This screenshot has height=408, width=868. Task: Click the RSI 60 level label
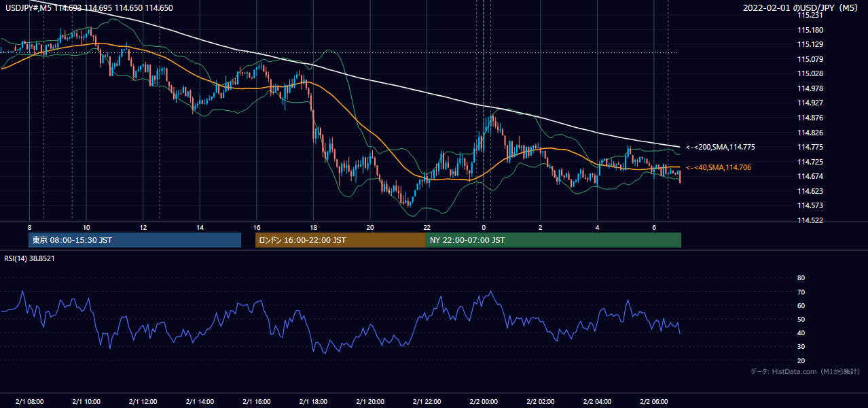801,305
